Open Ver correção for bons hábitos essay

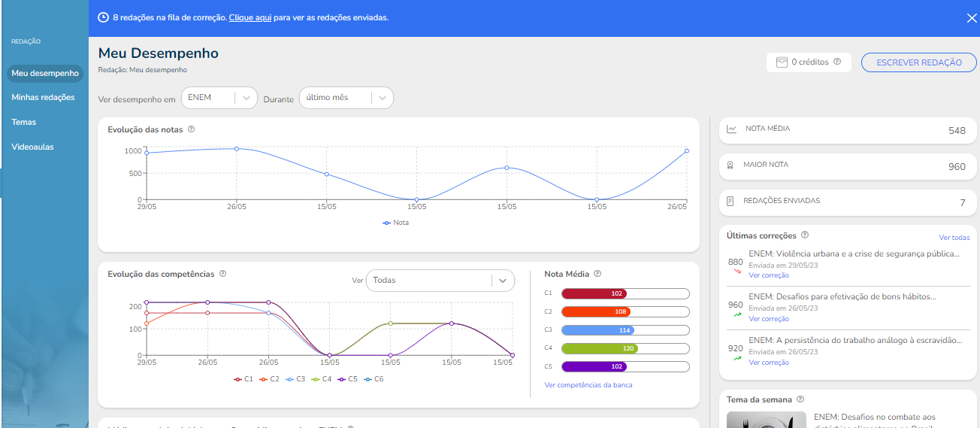[x=769, y=319]
